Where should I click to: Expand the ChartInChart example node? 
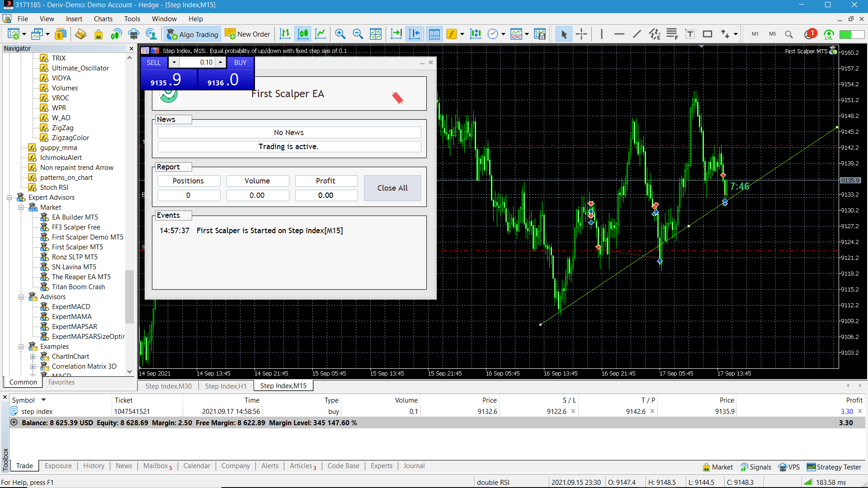point(33,357)
